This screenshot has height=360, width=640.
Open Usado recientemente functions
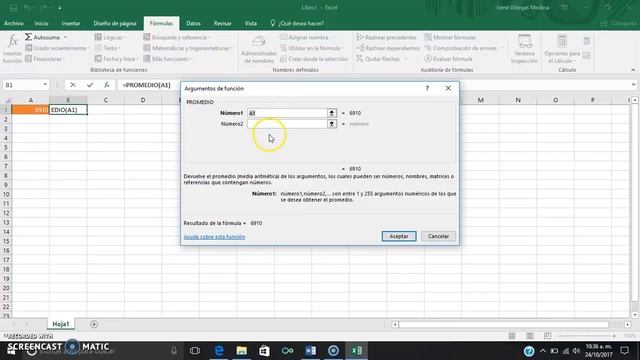pos(57,48)
